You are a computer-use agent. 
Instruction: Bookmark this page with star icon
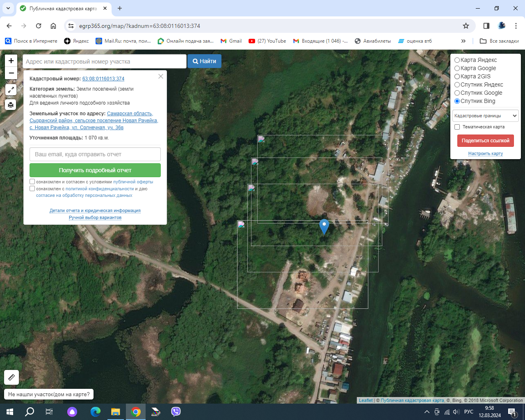click(x=466, y=26)
